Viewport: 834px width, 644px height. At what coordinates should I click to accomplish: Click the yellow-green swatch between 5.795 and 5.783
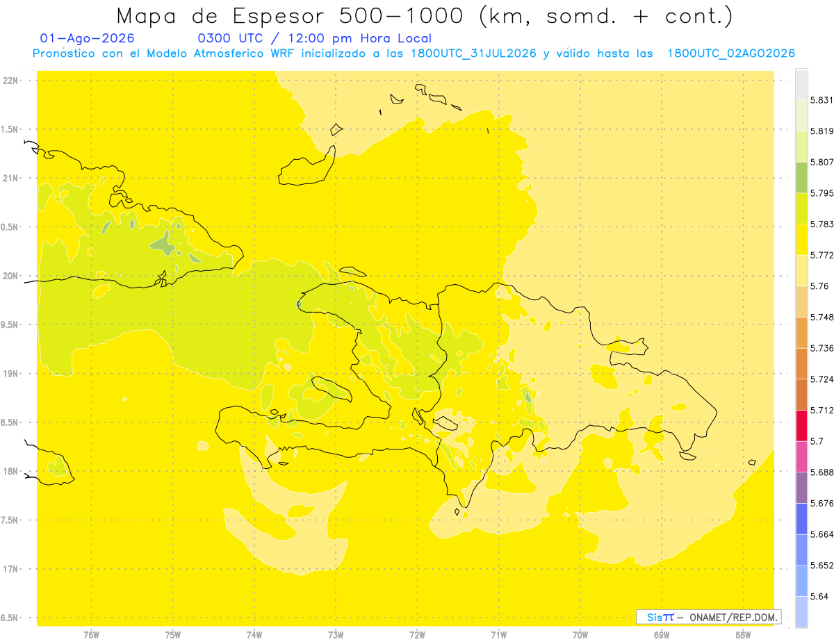tap(801, 208)
